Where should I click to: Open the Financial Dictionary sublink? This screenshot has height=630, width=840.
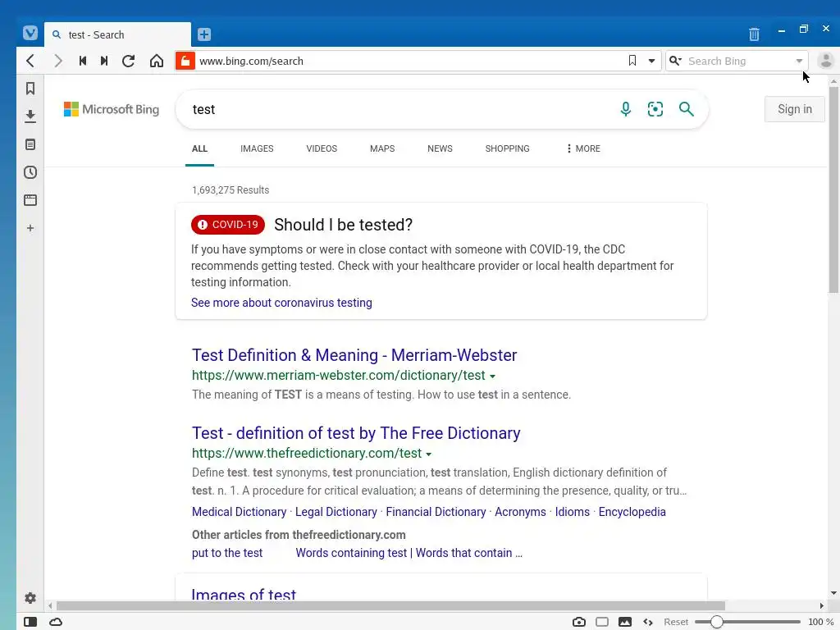click(x=436, y=512)
